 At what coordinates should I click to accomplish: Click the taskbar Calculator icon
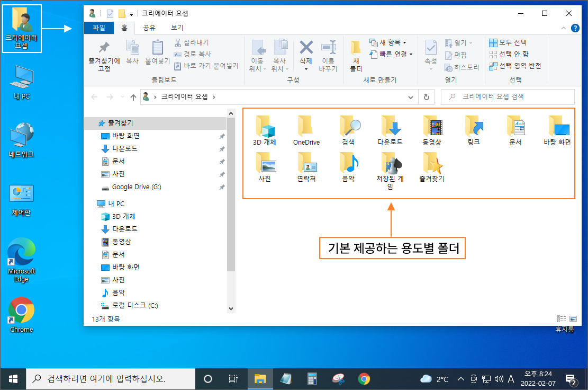(x=312, y=379)
